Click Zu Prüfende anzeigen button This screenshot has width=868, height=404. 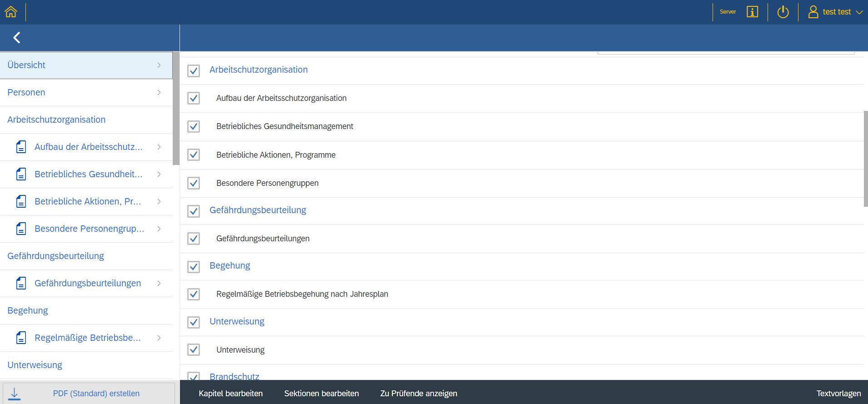point(419,394)
